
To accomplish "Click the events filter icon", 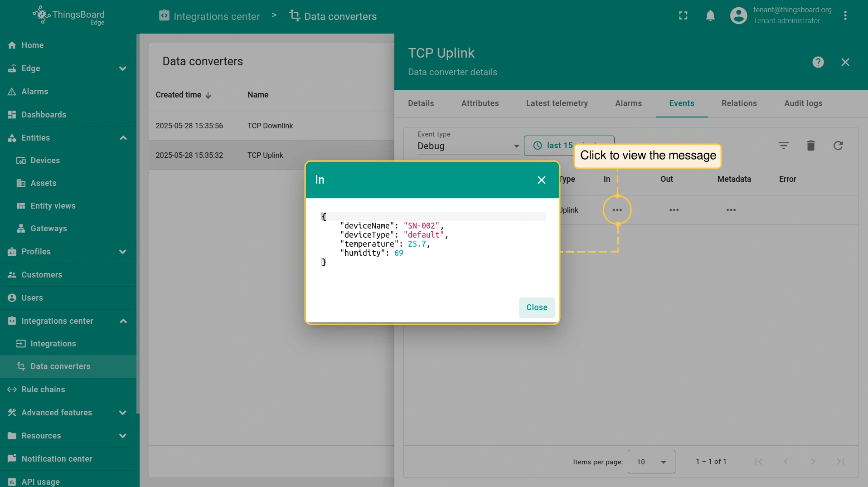I will [x=783, y=146].
